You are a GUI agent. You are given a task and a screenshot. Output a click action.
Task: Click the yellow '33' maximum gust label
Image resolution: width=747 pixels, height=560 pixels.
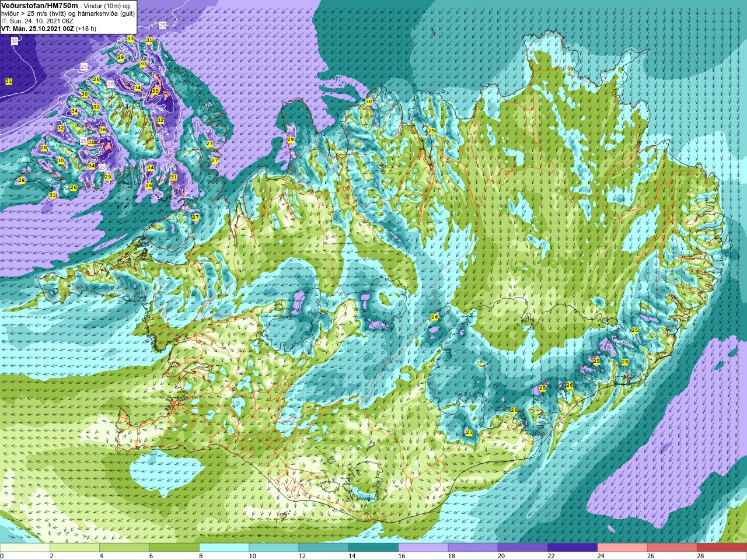[x=130, y=39]
